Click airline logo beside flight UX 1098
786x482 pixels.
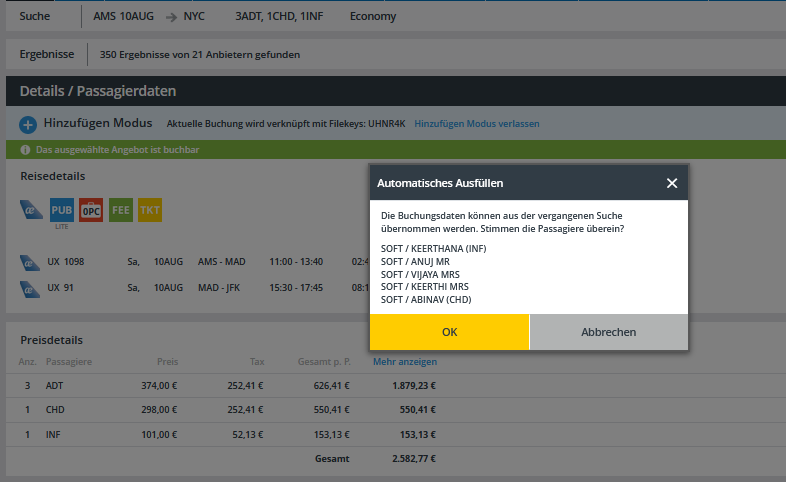pos(29,262)
